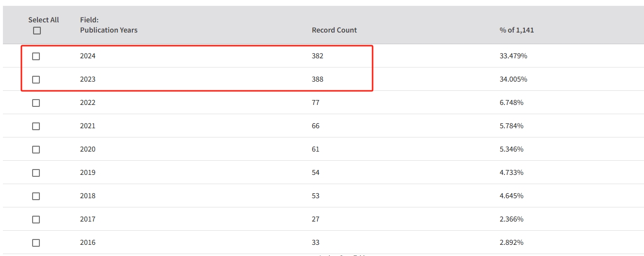Tick the checkbox beside 2022
This screenshot has height=256, width=644.
click(36, 103)
